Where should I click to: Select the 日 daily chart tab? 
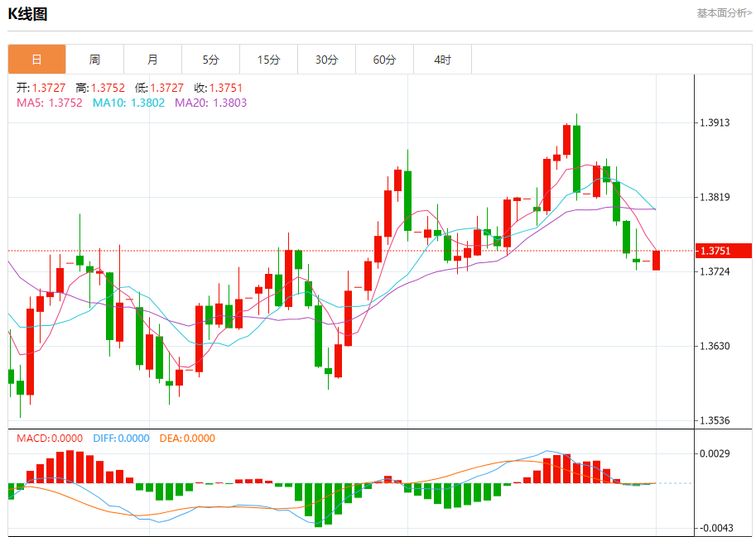tap(37, 60)
